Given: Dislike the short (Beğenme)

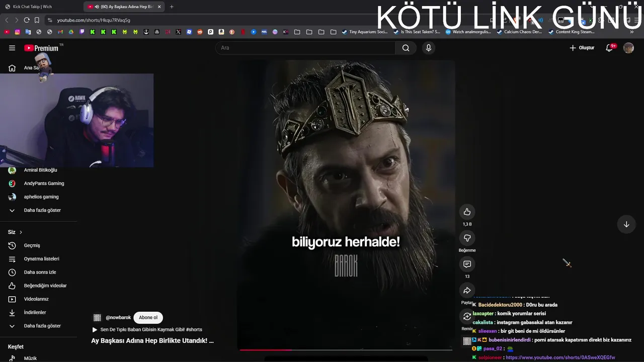Looking at the screenshot, I should coord(467,238).
